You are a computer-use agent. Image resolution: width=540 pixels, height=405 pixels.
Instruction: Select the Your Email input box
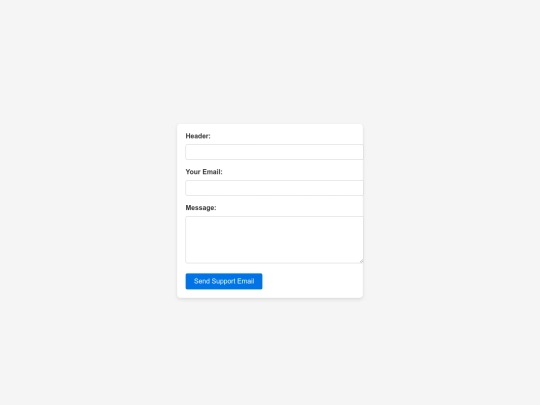[274, 188]
